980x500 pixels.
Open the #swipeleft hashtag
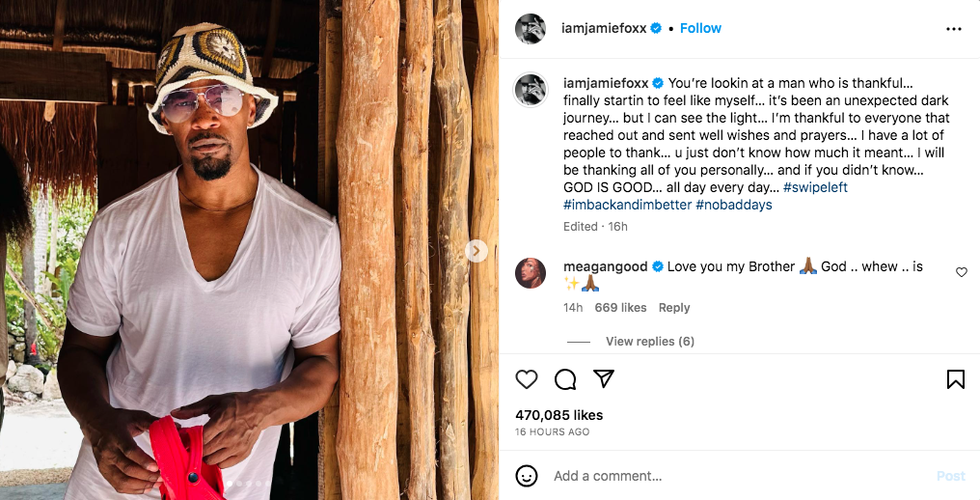(x=815, y=187)
